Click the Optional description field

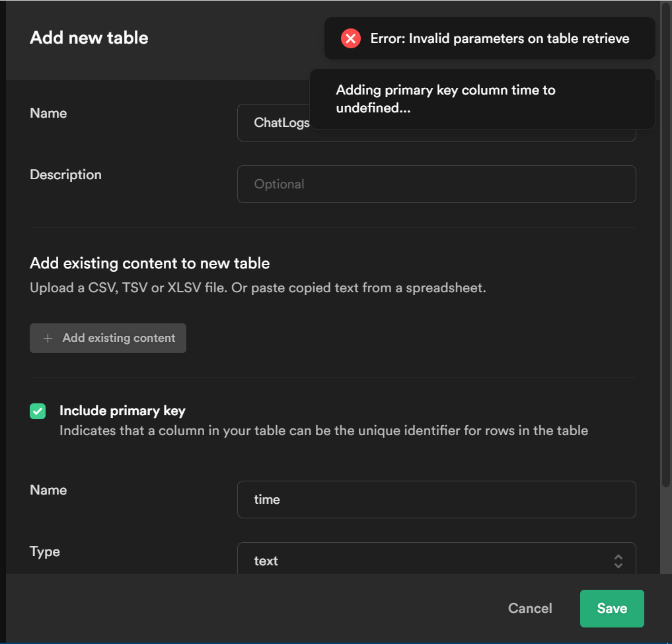[x=436, y=184]
